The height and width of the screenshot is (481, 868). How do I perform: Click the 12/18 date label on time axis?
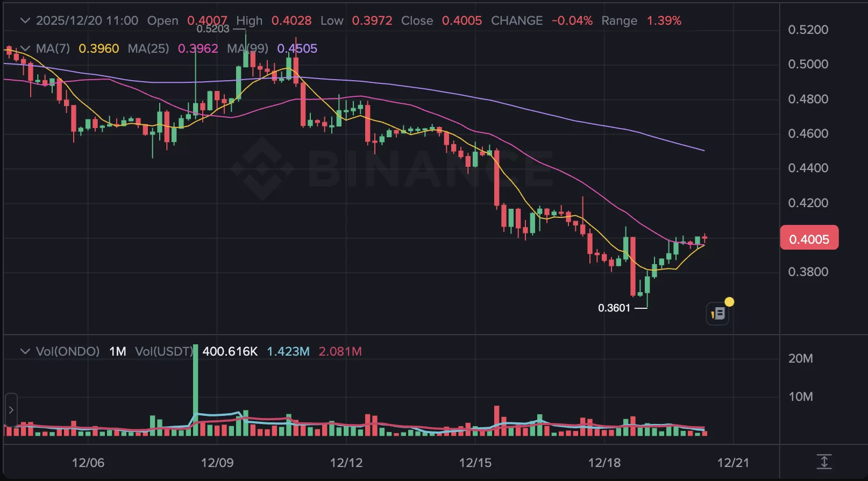tap(605, 462)
